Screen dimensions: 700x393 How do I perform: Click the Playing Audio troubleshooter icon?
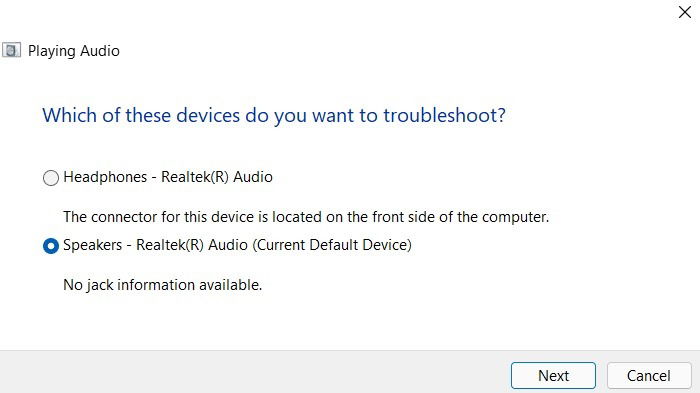11,50
